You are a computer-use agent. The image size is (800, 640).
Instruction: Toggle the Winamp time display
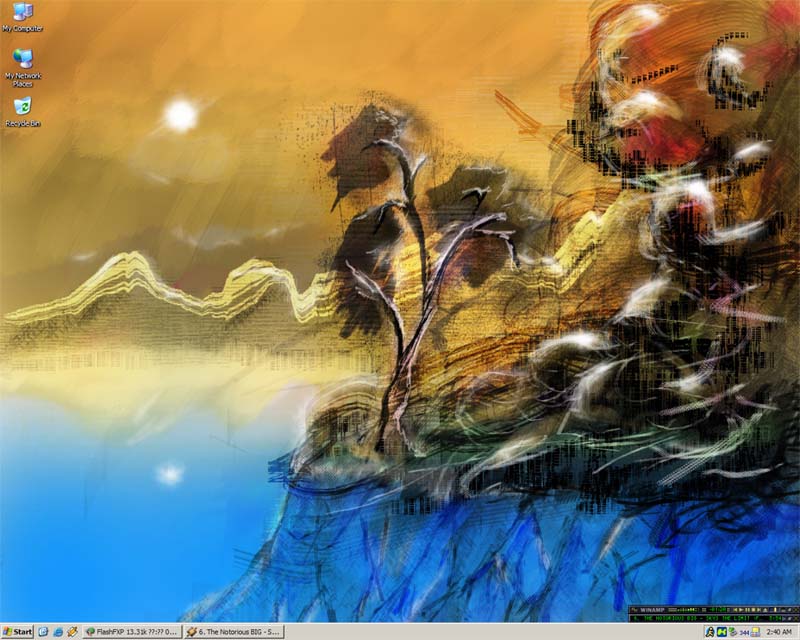(718, 610)
